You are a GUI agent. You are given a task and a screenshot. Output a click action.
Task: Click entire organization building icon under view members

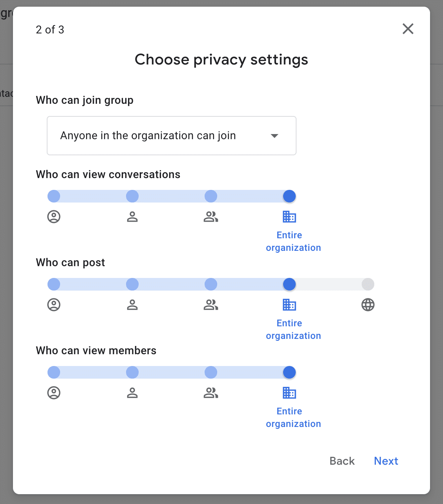[289, 393]
